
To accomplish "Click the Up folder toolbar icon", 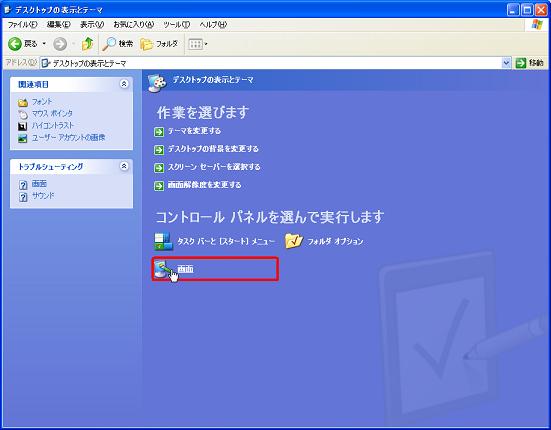I will point(87,44).
